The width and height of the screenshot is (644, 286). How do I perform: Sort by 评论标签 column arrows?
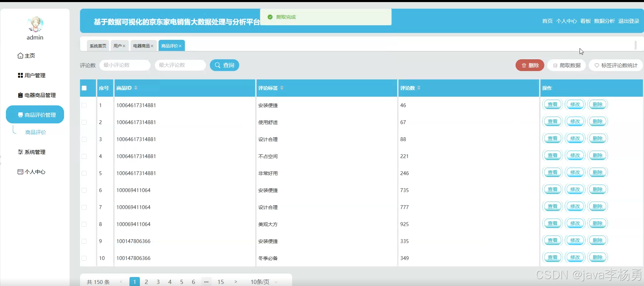[x=282, y=88]
